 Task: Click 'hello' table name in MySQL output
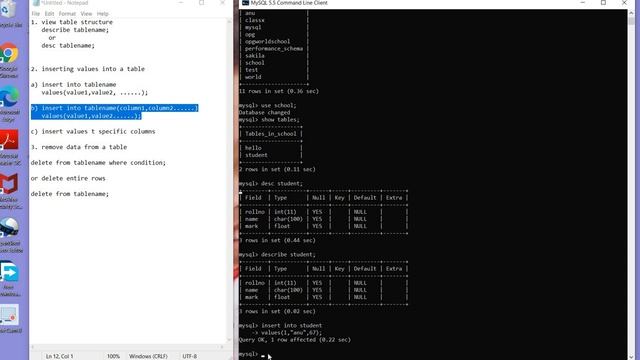click(x=253, y=148)
